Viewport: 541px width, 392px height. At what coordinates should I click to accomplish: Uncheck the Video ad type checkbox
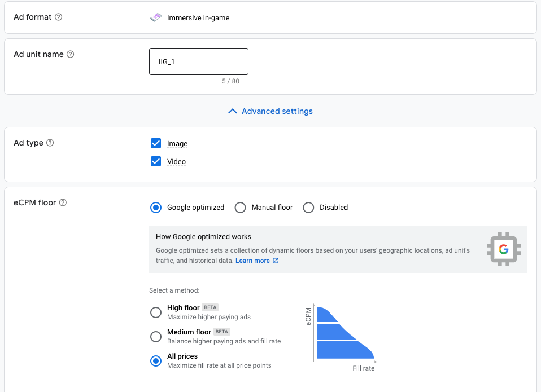pyautogui.click(x=156, y=161)
